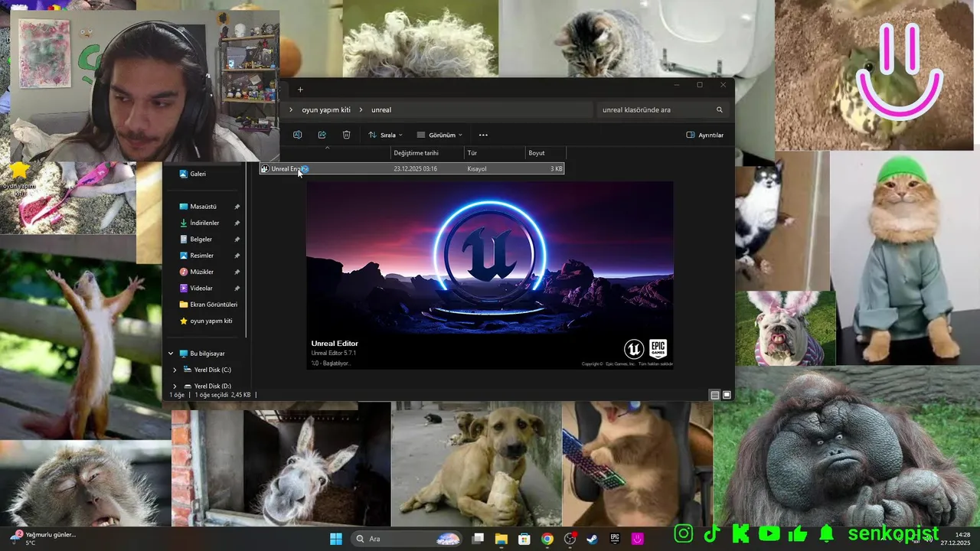
Task: Click the Unreal Editor splash screen image
Action: pos(490,275)
